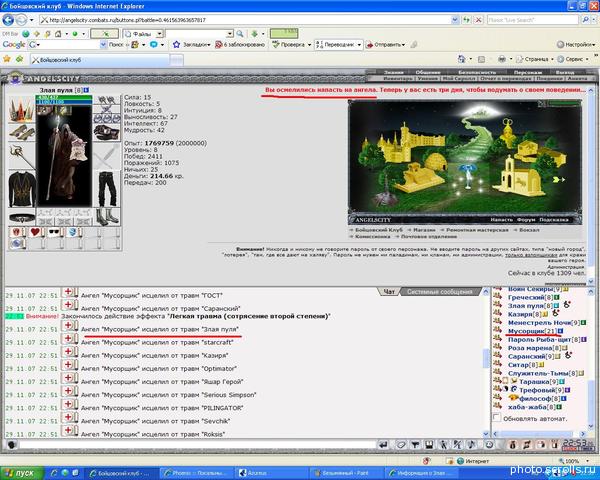The image size is (600, 480).
Task: Click the private message icon beside Казиря
Action: click(498, 314)
